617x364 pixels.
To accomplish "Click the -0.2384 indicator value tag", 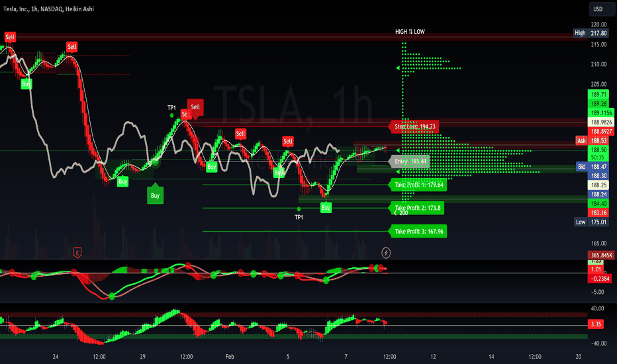I will 599,279.
